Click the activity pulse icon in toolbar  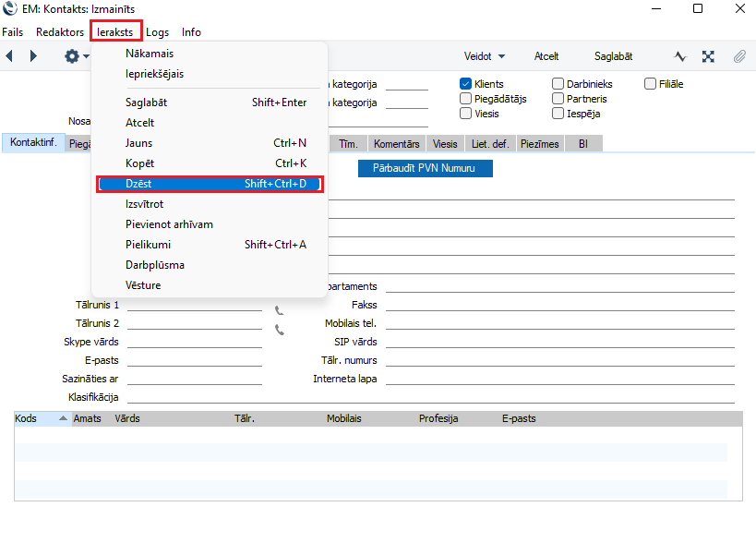680,56
